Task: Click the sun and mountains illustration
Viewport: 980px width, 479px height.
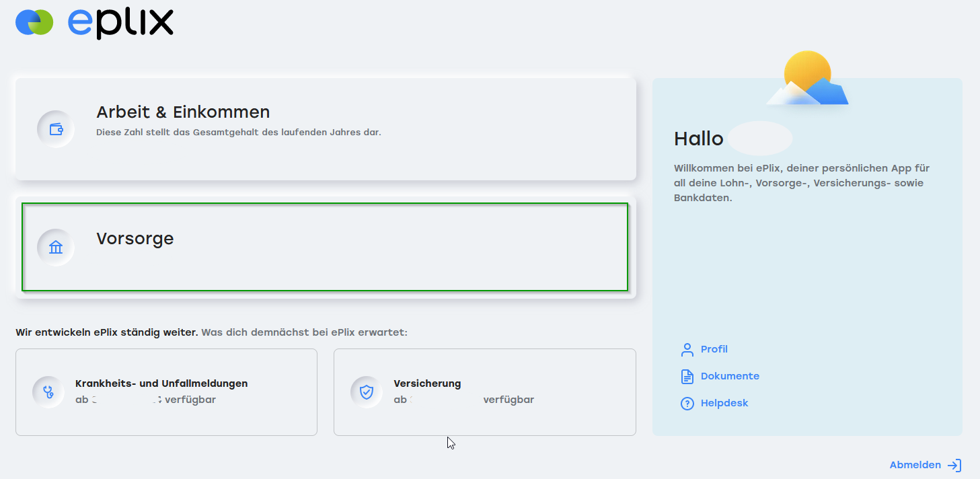Action: pyautogui.click(x=807, y=78)
